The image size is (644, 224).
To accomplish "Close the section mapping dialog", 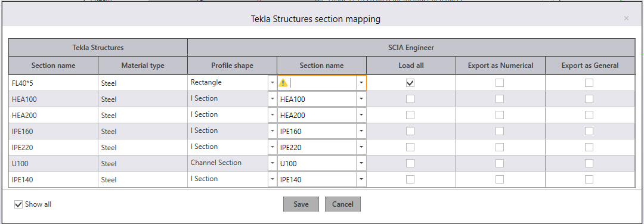I will (x=626, y=18).
